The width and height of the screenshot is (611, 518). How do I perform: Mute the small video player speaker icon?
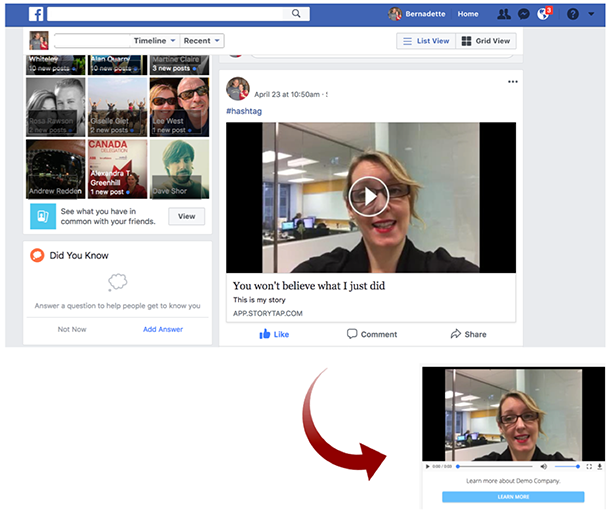click(x=544, y=466)
